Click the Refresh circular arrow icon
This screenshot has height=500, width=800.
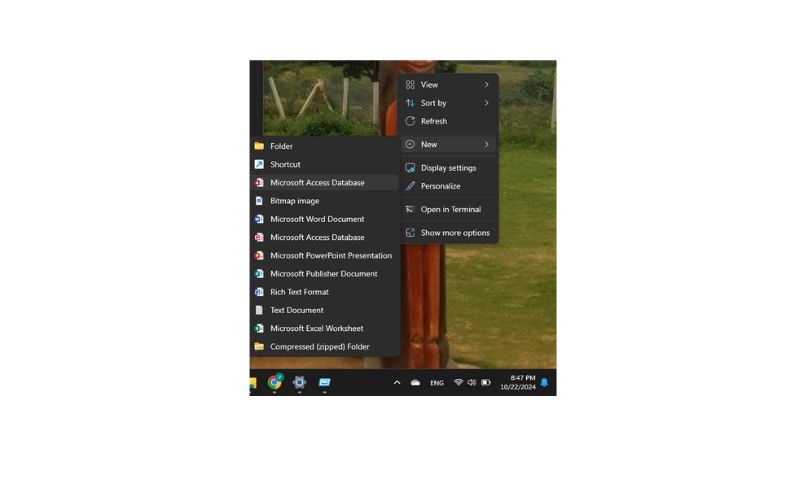point(410,121)
